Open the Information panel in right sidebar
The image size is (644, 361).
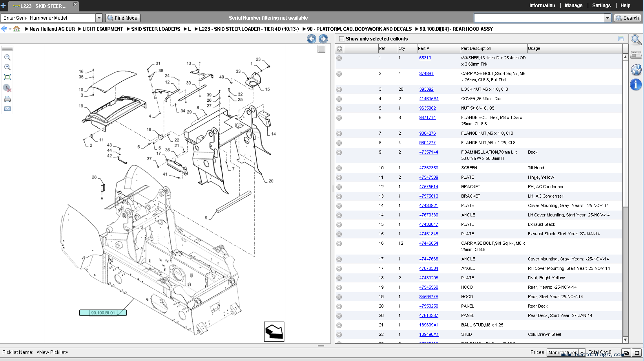636,84
